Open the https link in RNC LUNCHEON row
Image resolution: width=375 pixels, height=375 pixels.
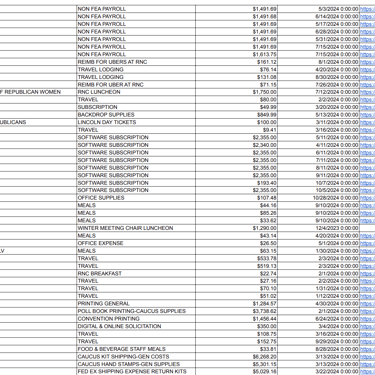coord(367,92)
